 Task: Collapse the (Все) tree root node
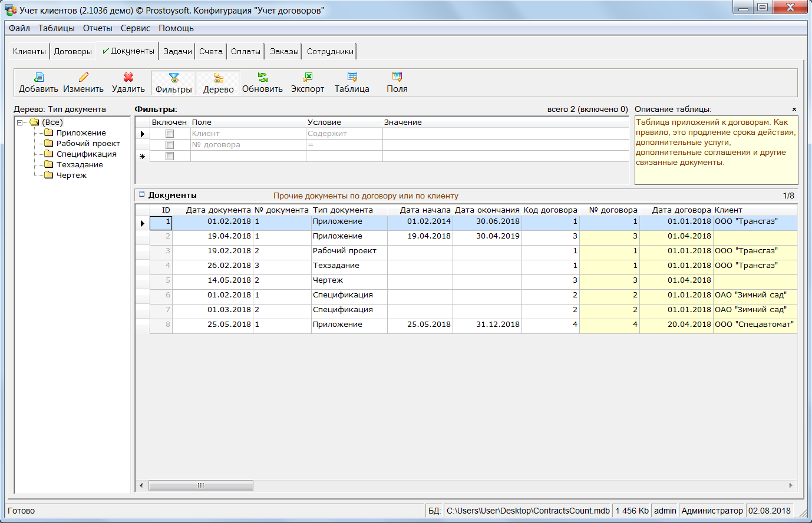pyautogui.click(x=20, y=123)
